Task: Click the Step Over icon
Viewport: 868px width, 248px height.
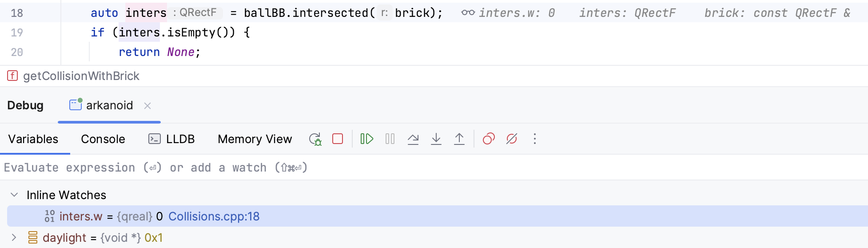Action: click(x=413, y=139)
